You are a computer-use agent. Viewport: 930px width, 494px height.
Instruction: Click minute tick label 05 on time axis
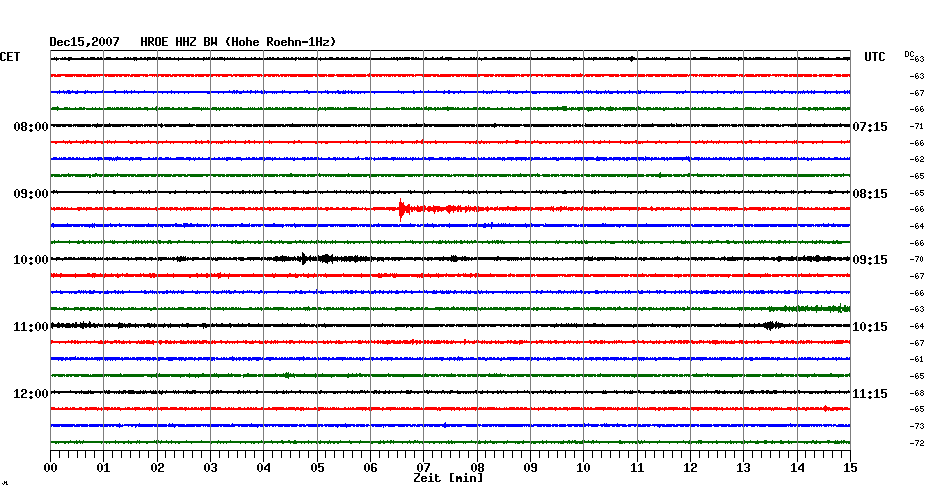(x=317, y=468)
